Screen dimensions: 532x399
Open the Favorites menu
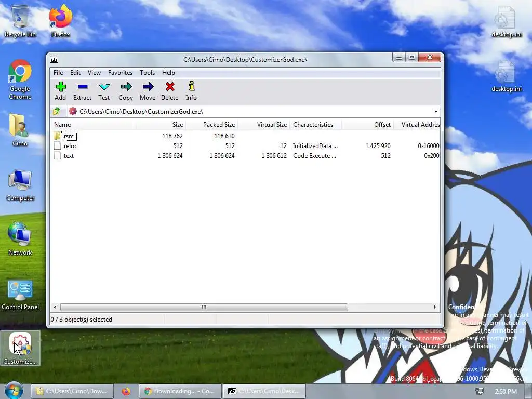click(x=120, y=73)
